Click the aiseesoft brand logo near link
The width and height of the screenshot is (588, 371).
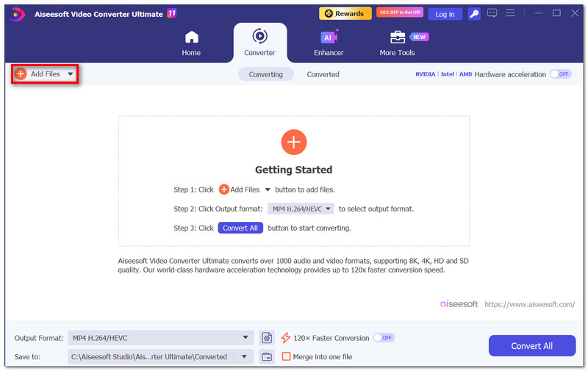pos(459,304)
